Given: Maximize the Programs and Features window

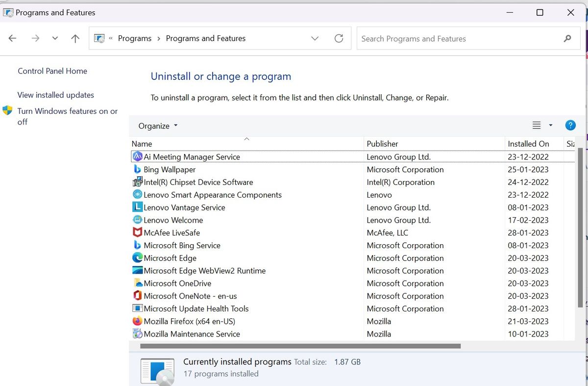Looking at the screenshot, I should tap(539, 12).
